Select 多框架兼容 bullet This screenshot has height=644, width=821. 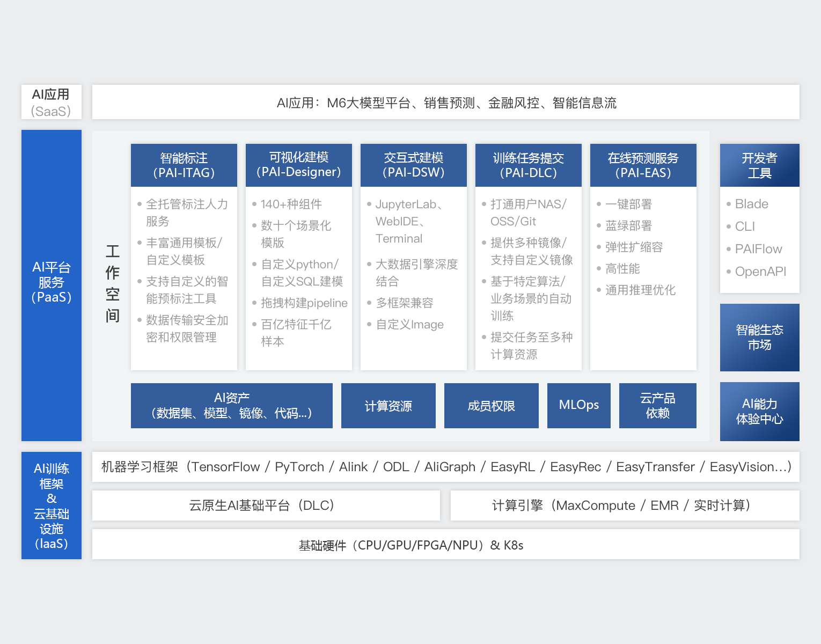pos(400,303)
